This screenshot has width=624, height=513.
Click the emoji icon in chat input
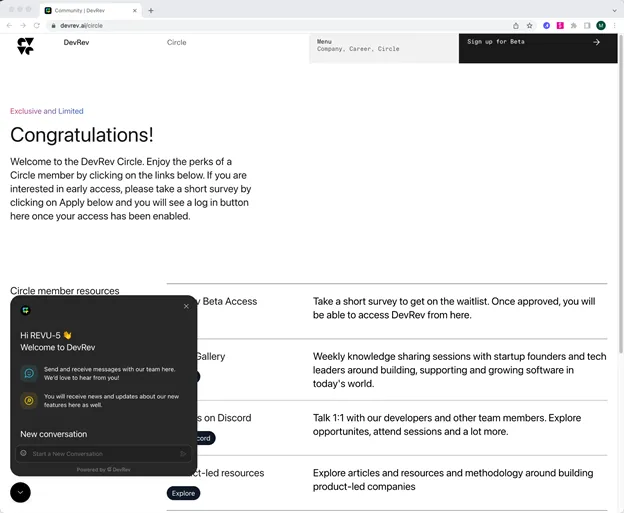tap(23, 453)
